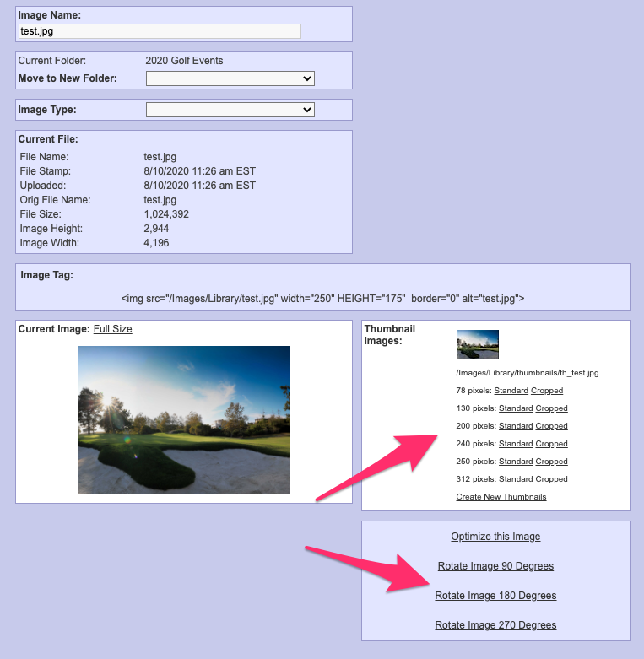Rotate Image 180 Degrees
The image size is (644, 659).
495,596
